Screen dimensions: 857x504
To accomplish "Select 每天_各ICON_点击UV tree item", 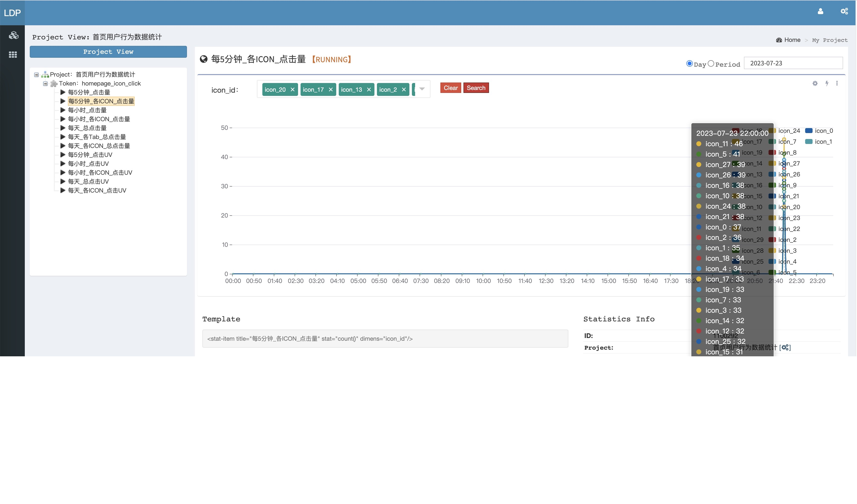I will coord(97,190).
